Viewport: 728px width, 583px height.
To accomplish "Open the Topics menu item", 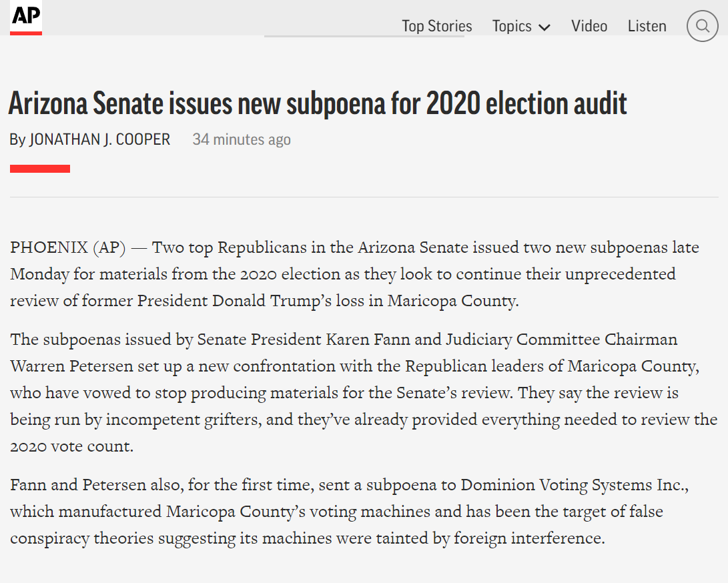I will pyautogui.click(x=512, y=27).
